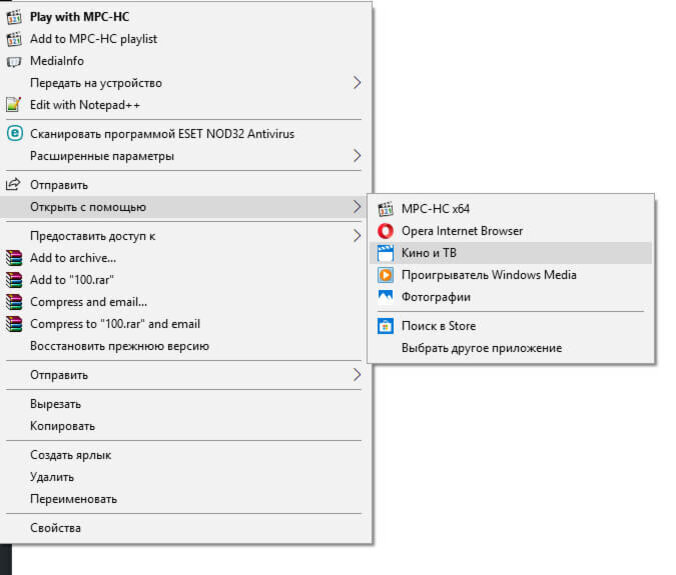The image size is (676, 575).
Task: Click the share icon beside first Отправить
Action: click(13, 184)
